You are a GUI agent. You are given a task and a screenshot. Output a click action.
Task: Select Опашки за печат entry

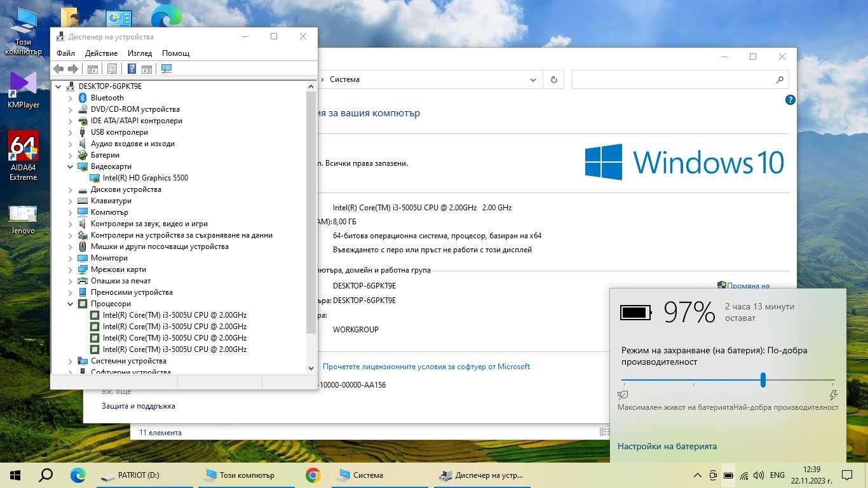coord(121,281)
